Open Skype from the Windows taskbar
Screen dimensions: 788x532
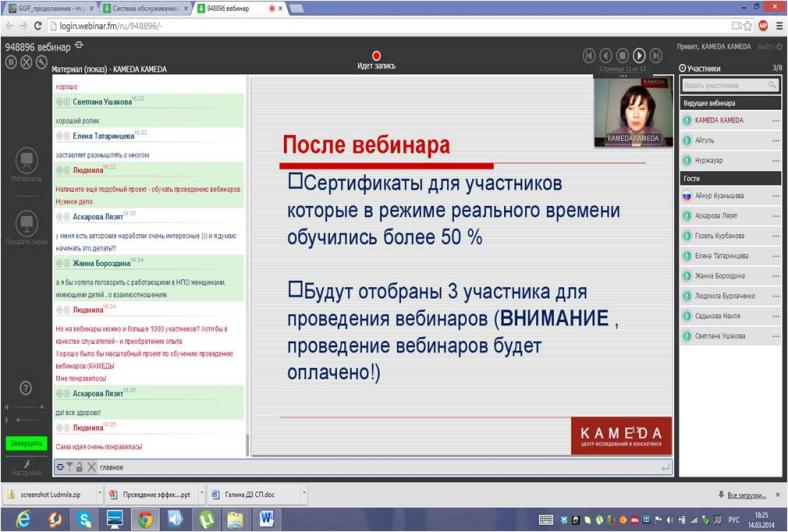click(x=84, y=519)
